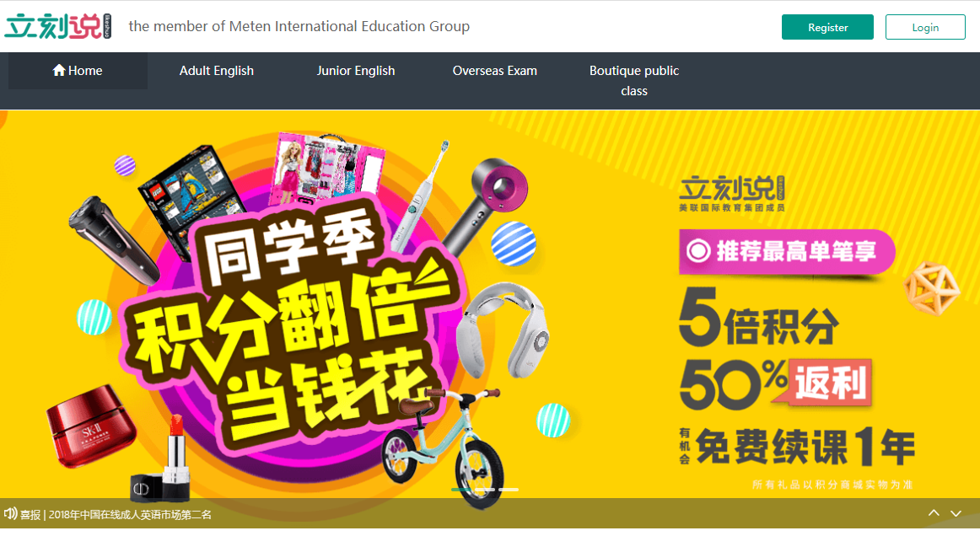The image size is (980, 536).
Task: Open the Adult English menu
Action: 216,71
